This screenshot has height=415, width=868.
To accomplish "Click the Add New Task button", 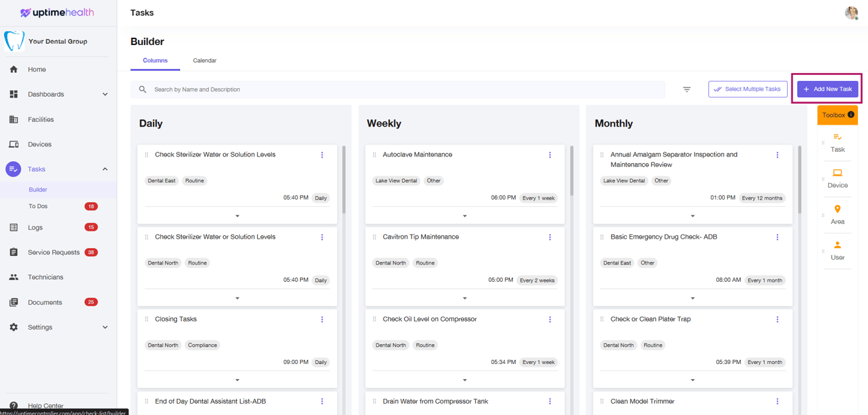I will click(x=828, y=89).
